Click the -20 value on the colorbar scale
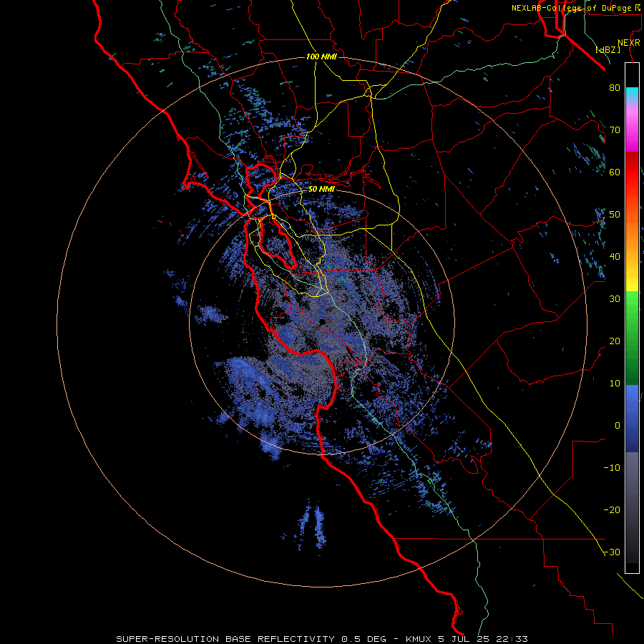Screen dimensions: 644x644 [612, 509]
